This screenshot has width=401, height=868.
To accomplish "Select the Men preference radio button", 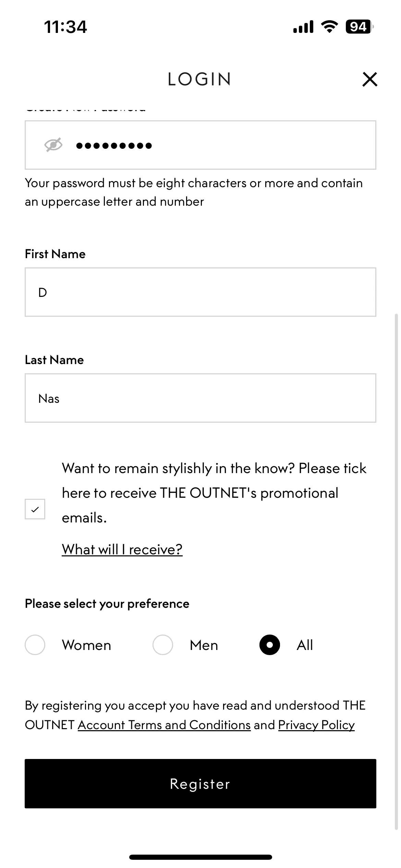I will [x=163, y=645].
